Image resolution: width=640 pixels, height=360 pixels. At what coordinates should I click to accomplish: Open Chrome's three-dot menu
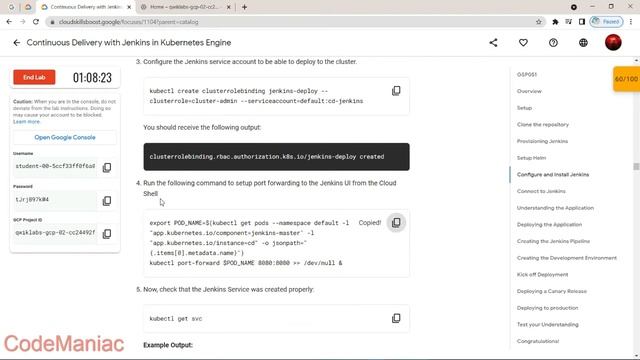tap(631, 22)
